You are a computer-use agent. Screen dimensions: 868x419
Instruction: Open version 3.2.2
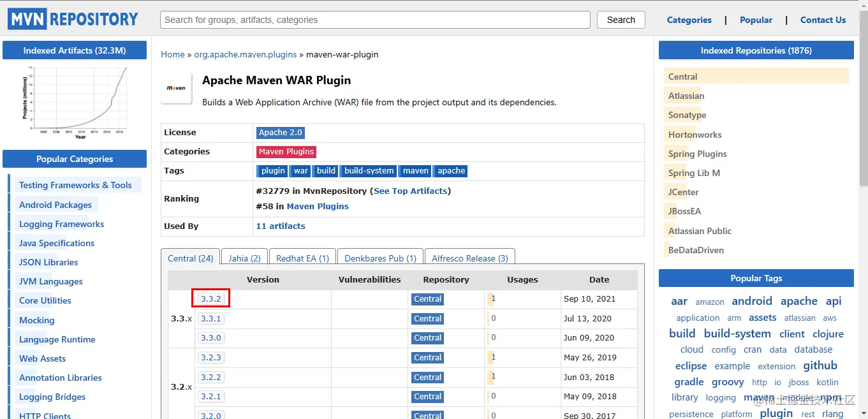tap(210, 377)
